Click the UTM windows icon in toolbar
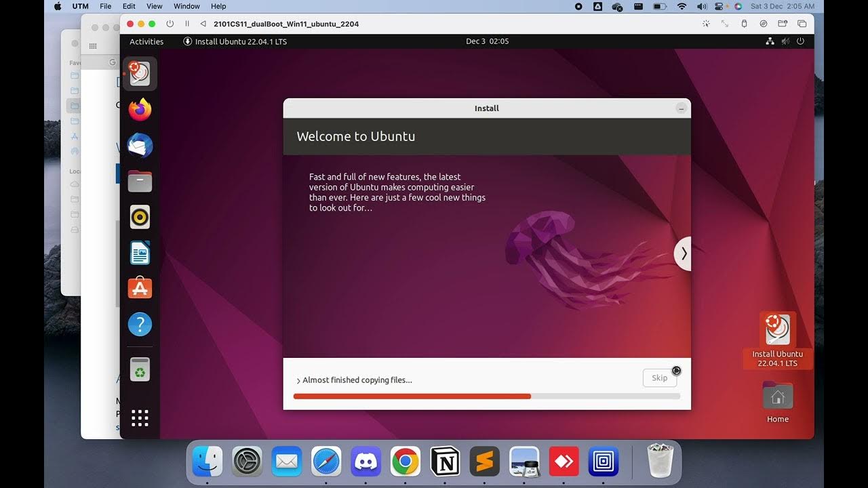 (802, 24)
